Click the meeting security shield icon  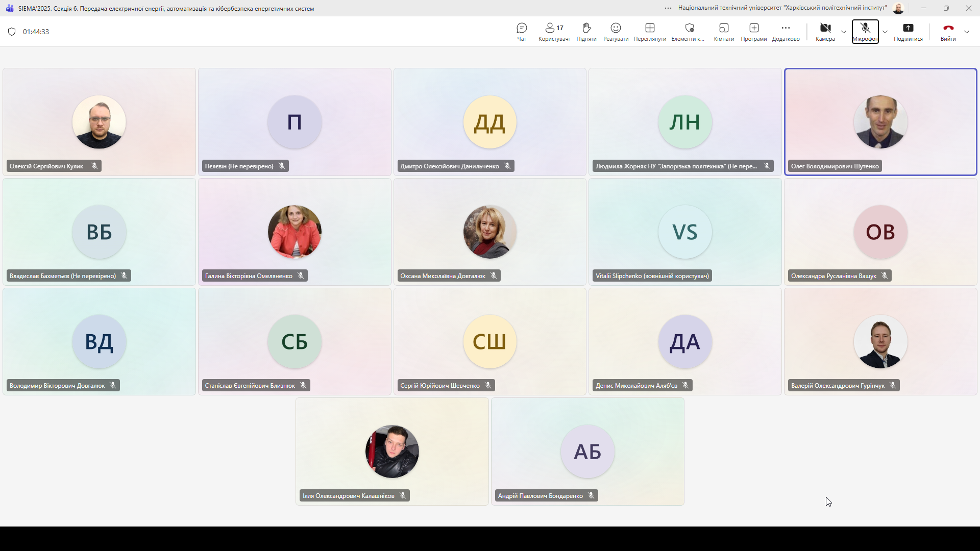point(12,32)
